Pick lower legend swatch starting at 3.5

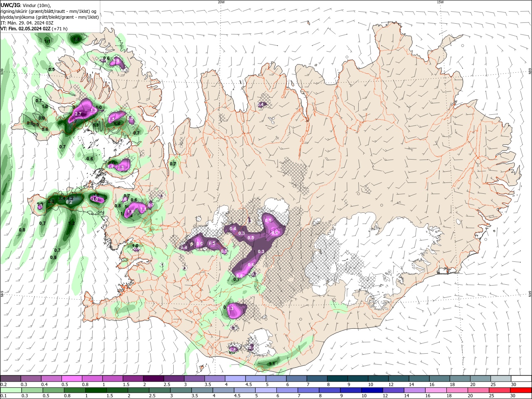(x=202, y=390)
